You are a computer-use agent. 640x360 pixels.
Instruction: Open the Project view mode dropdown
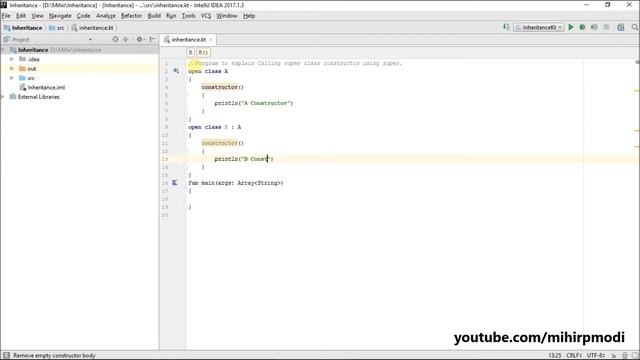90,40
